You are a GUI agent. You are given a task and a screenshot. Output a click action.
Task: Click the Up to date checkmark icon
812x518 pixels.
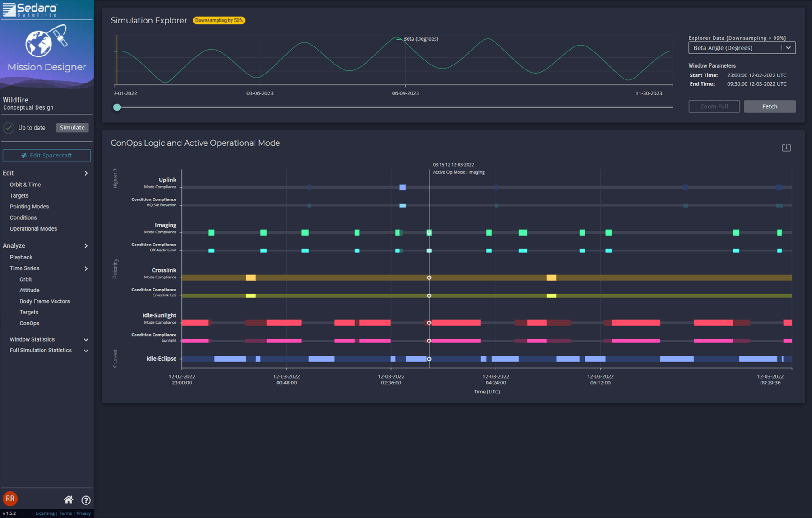9,128
